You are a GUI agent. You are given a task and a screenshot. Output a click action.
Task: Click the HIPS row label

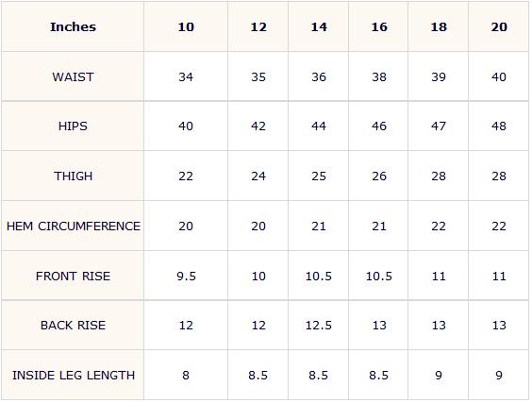pos(73,126)
